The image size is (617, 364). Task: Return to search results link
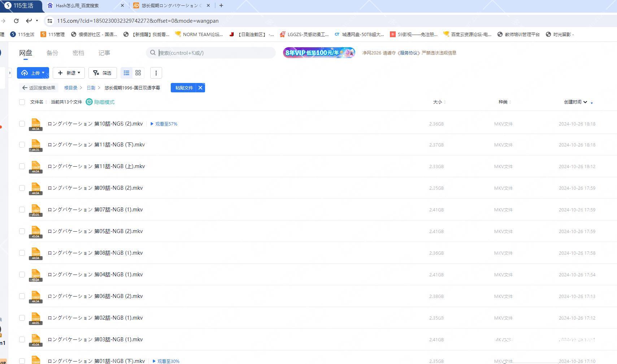pos(39,88)
